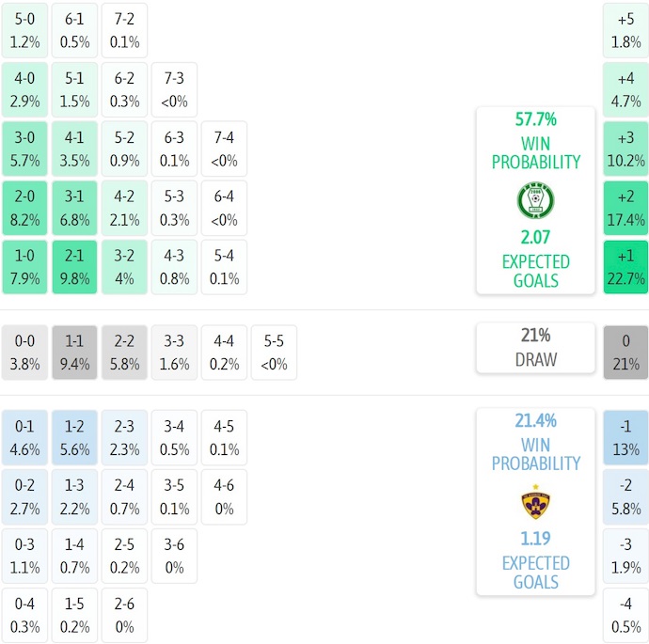649x644 pixels.
Task: Click the 1-2 away win scoreline
Action: (75, 437)
